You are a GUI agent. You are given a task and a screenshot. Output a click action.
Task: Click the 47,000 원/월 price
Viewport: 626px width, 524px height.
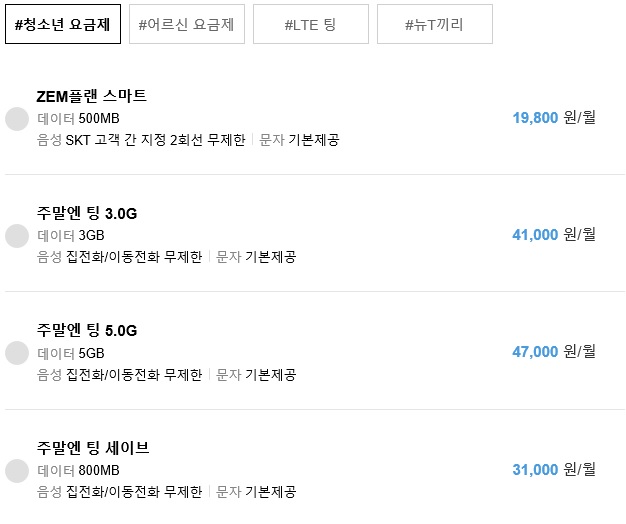(554, 351)
